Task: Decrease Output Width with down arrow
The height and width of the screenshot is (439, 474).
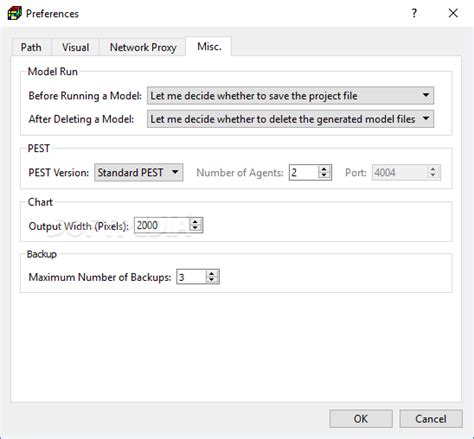Action: [195, 229]
